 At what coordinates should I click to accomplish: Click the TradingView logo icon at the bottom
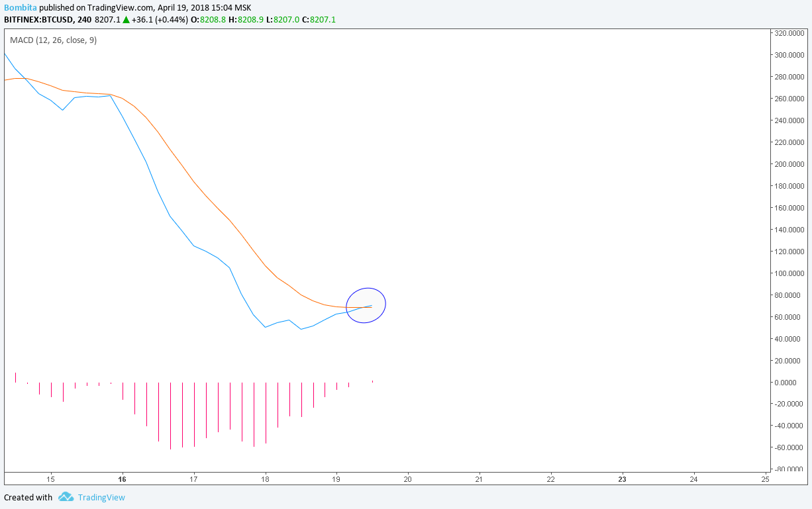click(x=65, y=497)
